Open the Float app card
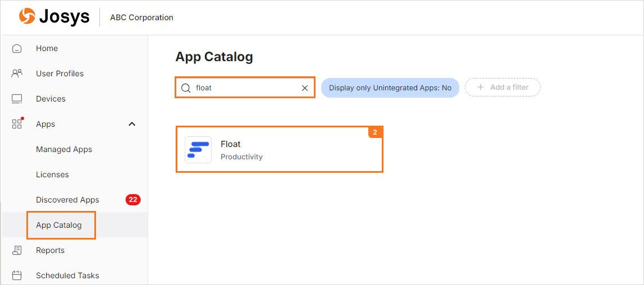Image resolution: width=644 pixels, height=285 pixels. point(279,149)
